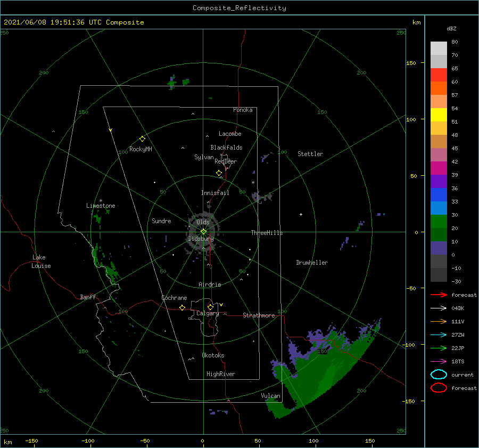This screenshot has width=479, height=448.
Task: Click the red forecast arrow in legend
Action: tap(439, 295)
